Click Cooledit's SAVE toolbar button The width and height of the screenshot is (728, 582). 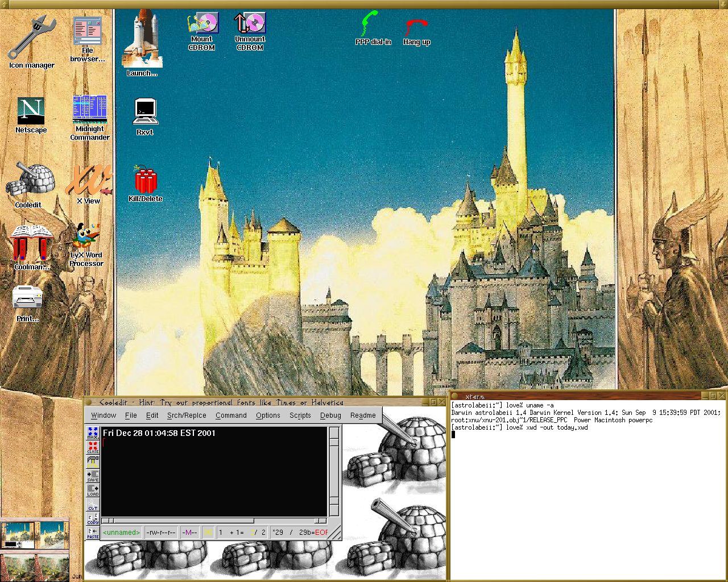(93, 476)
